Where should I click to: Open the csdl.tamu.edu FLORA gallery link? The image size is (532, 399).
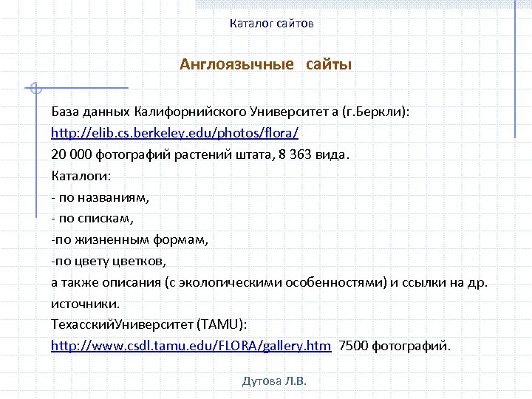191,346
